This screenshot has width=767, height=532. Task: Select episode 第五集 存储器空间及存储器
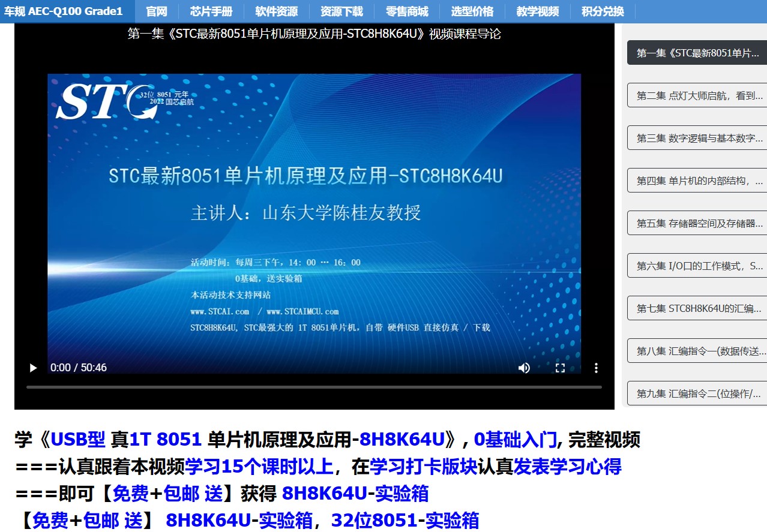[x=697, y=223]
